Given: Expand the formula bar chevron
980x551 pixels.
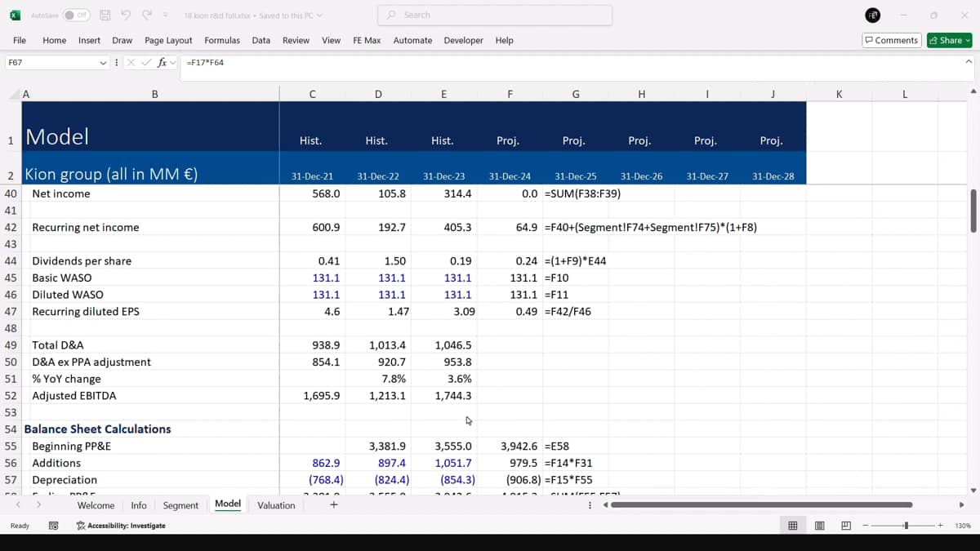Looking at the screenshot, I should [x=969, y=62].
